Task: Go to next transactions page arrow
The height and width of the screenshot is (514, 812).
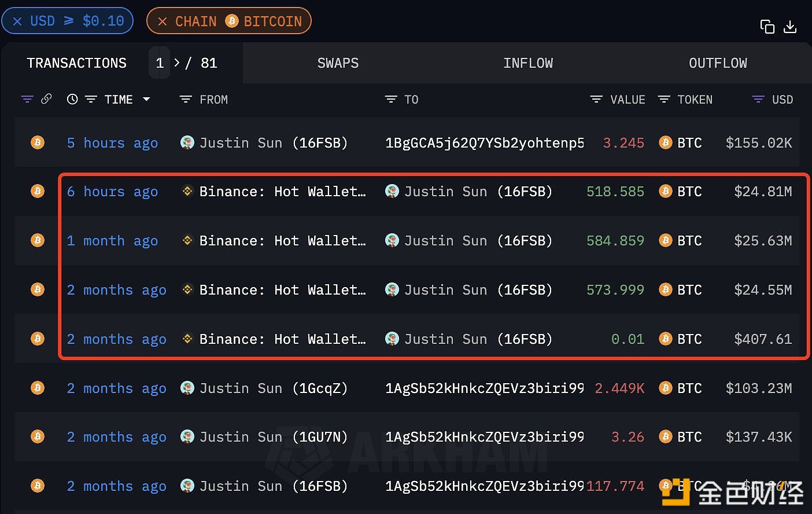Action: [177, 63]
